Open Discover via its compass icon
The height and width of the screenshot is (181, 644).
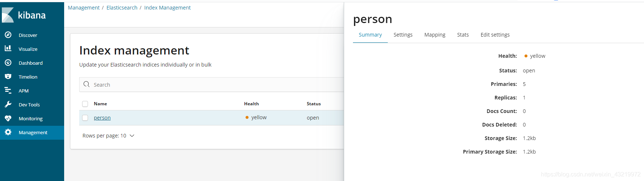8,35
